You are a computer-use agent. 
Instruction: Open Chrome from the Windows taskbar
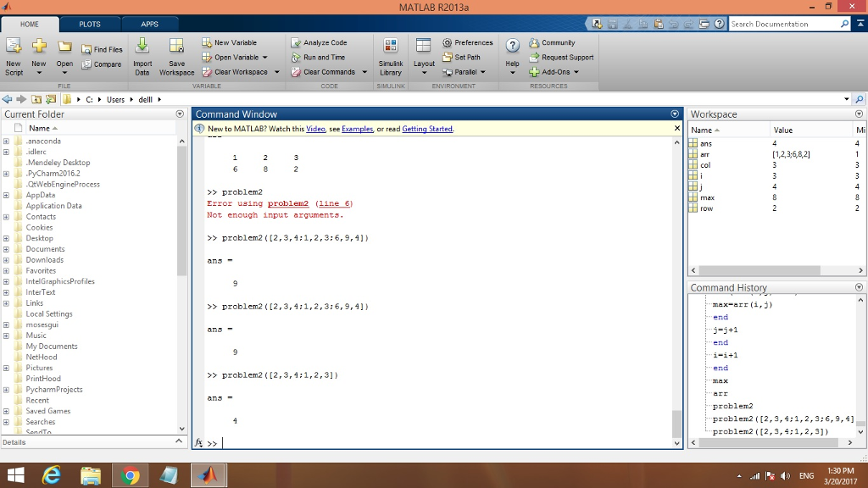130,475
